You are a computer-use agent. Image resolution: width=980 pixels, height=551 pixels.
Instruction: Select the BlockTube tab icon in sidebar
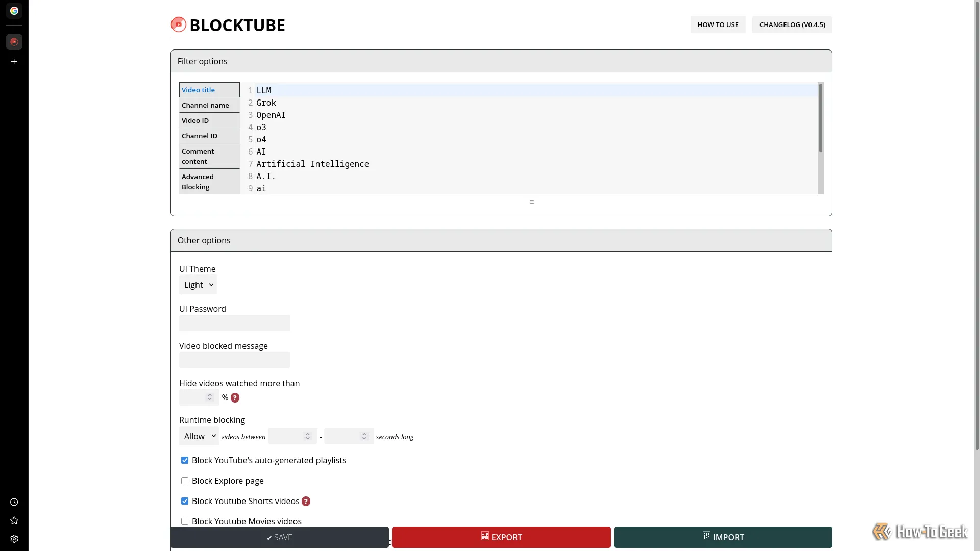[14, 42]
